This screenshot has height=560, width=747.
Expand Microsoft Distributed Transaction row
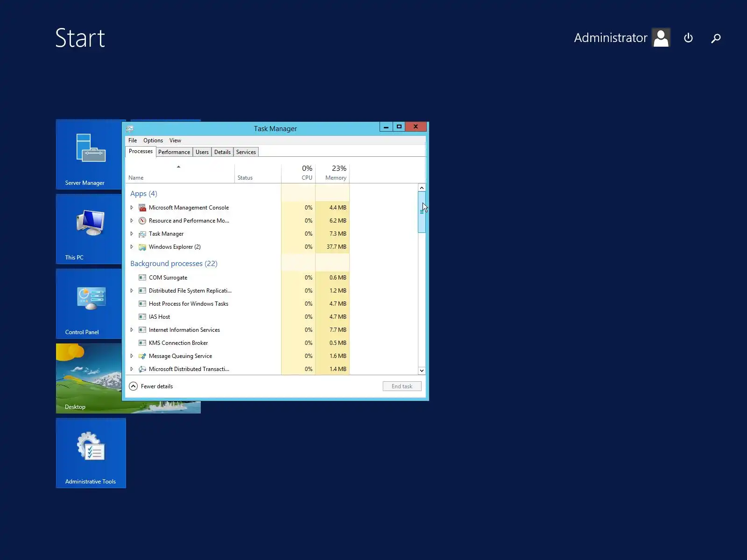click(x=132, y=369)
